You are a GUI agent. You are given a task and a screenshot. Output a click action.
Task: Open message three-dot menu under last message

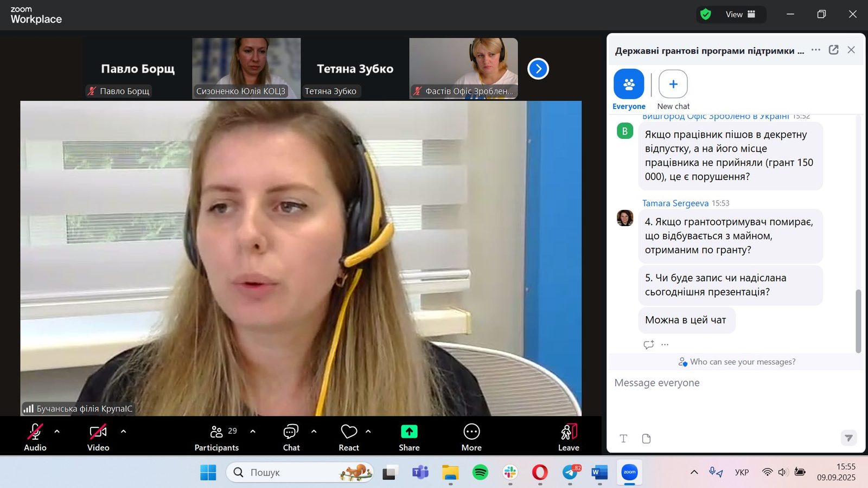665,344
